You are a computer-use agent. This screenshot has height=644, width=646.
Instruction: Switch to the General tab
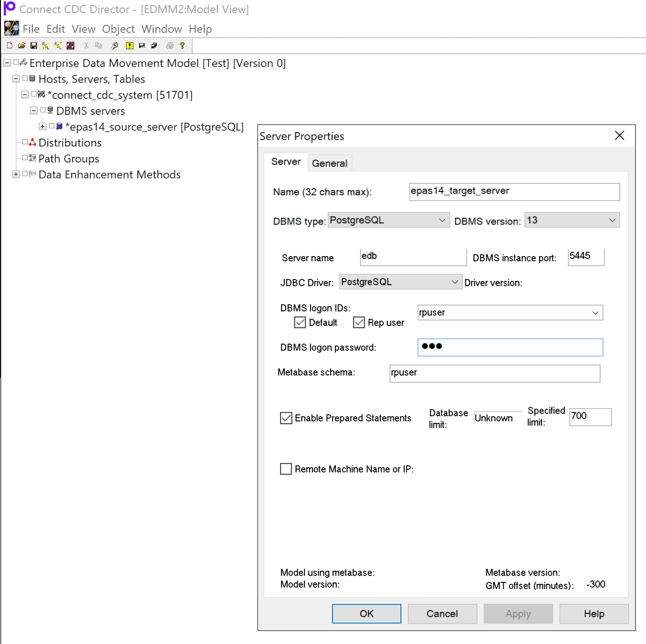pyautogui.click(x=329, y=163)
